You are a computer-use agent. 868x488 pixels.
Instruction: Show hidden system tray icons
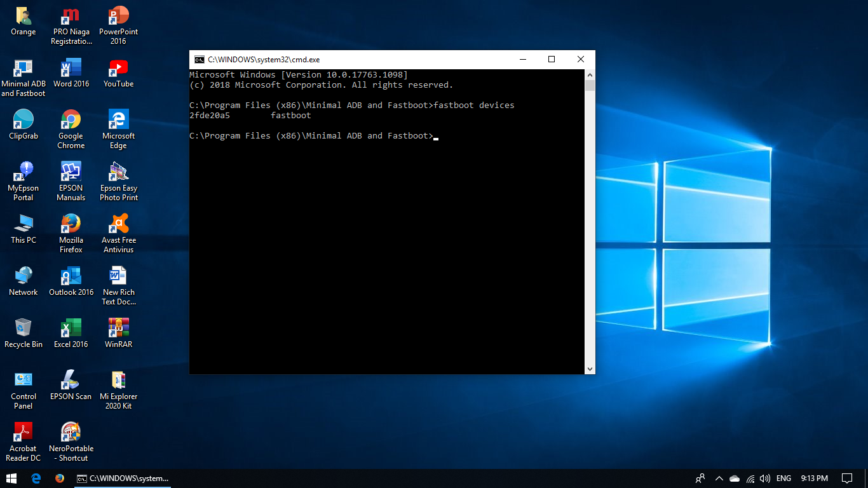click(719, 478)
